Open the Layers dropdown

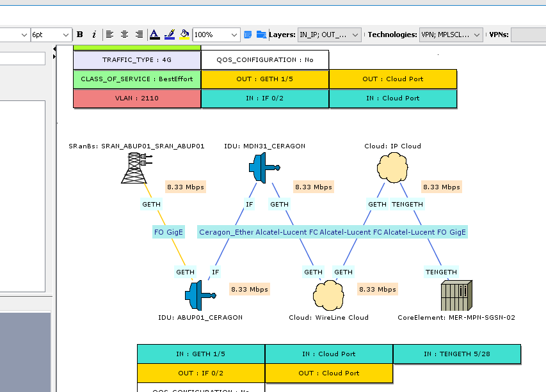point(330,35)
